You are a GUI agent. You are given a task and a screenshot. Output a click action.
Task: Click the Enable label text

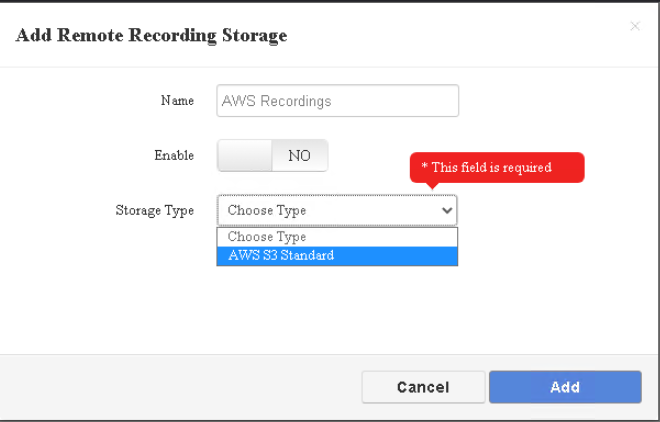pyautogui.click(x=174, y=155)
